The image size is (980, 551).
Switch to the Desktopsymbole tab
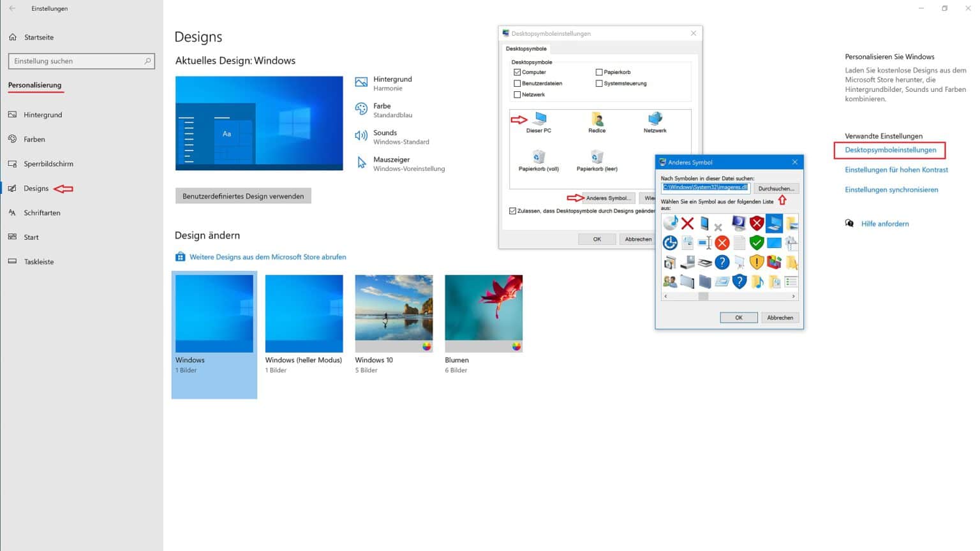[x=526, y=48]
